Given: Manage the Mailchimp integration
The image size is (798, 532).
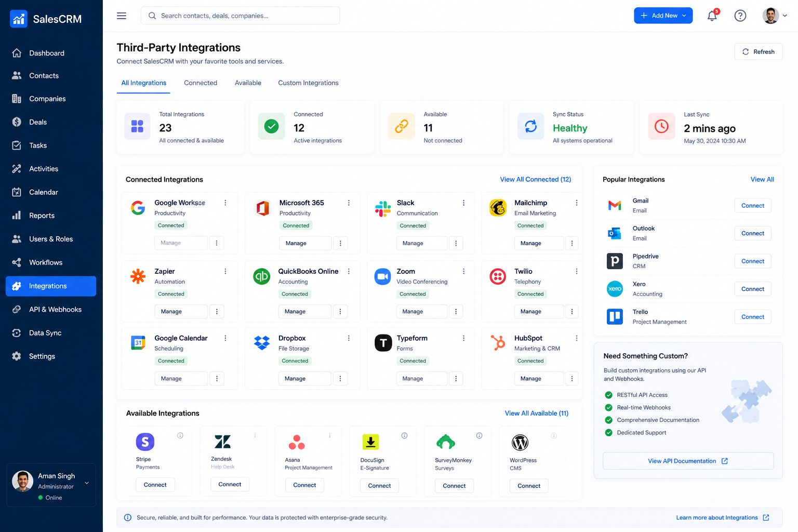Looking at the screenshot, I should [x=539, y=243].
